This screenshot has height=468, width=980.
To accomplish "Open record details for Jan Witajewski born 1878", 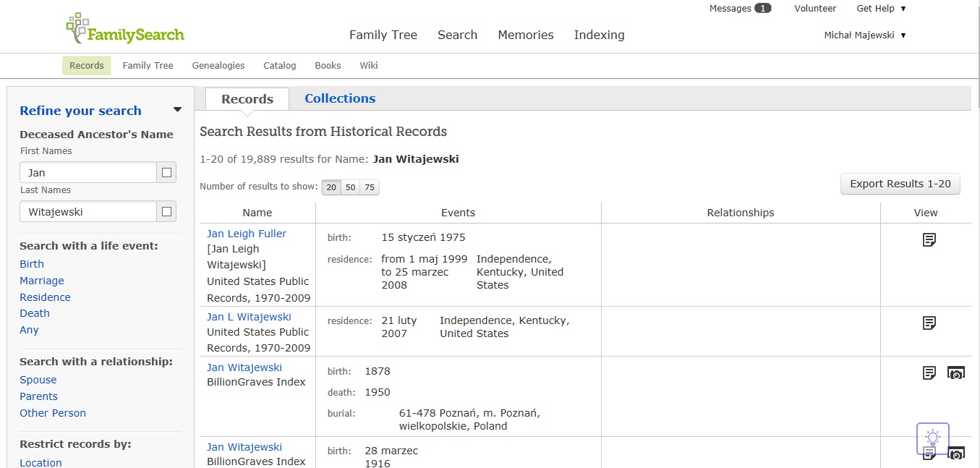I will 929,373.
